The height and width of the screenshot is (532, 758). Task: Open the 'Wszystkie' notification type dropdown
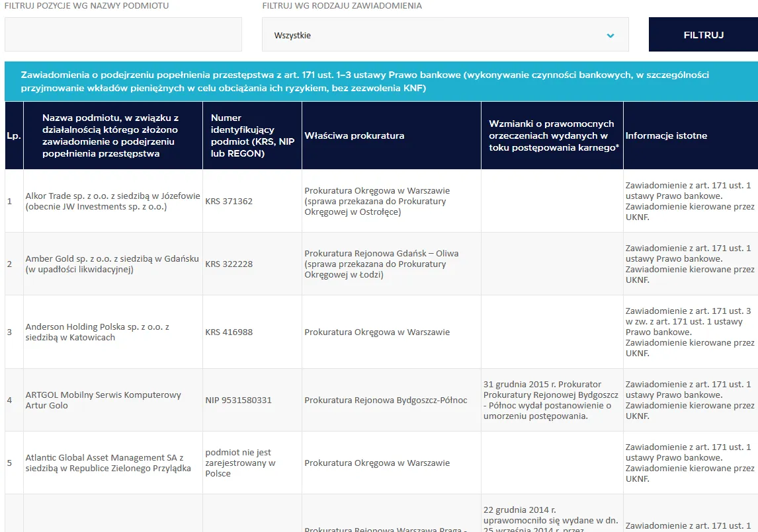point(445,34)
